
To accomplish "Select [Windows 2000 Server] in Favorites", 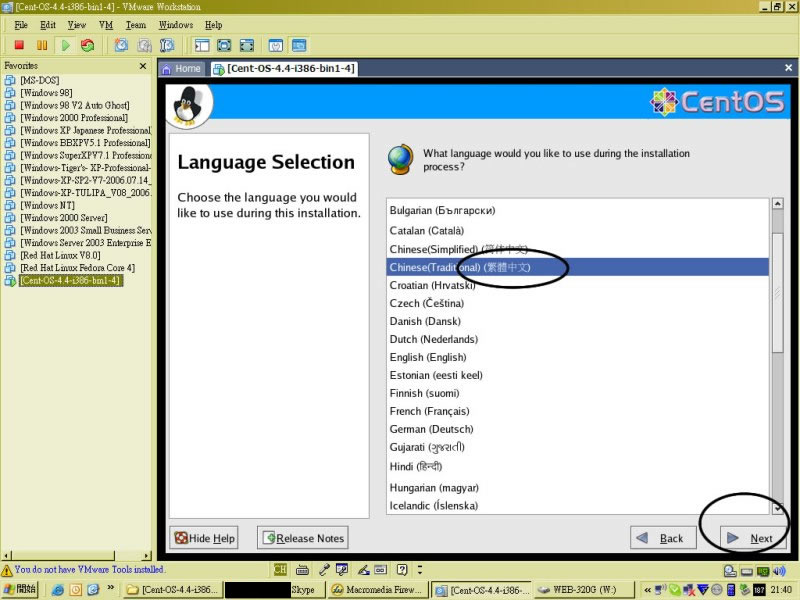I will tap(64, 218).
